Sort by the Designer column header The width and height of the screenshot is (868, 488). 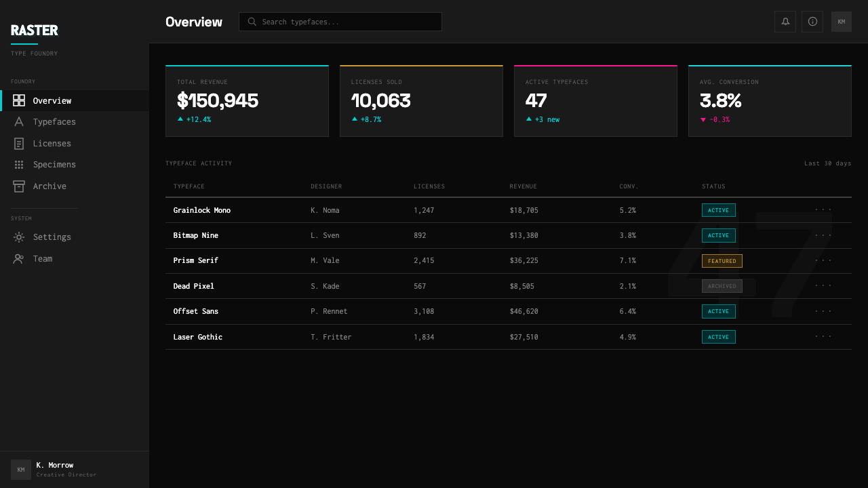pyautogui.click(x=326, y=186)
